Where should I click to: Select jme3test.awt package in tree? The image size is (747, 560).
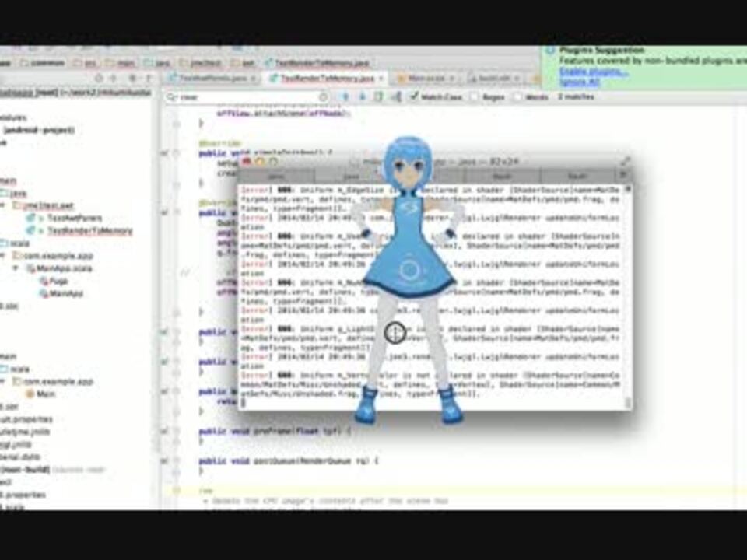44,205
